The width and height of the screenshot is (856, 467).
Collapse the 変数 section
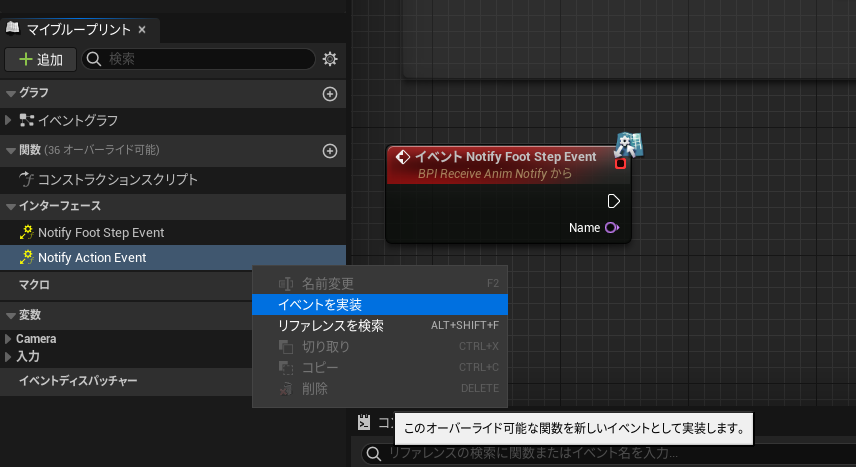10,315
